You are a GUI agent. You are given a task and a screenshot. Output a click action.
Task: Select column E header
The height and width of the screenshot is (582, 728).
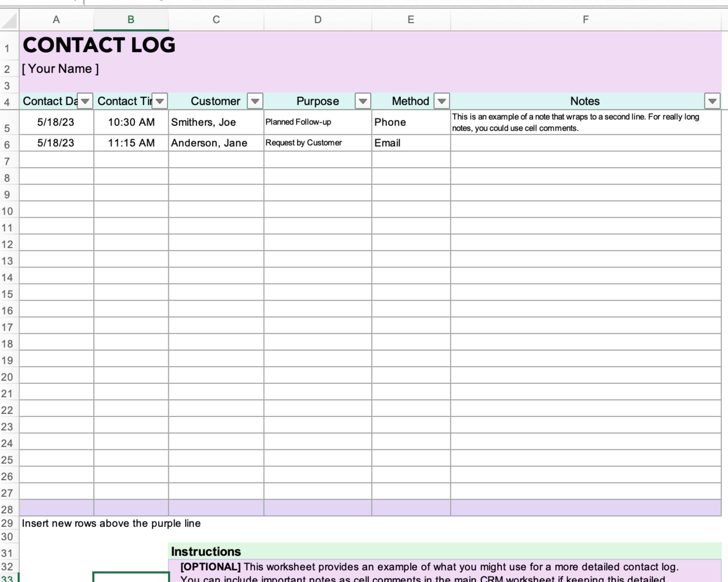(411, 20)
